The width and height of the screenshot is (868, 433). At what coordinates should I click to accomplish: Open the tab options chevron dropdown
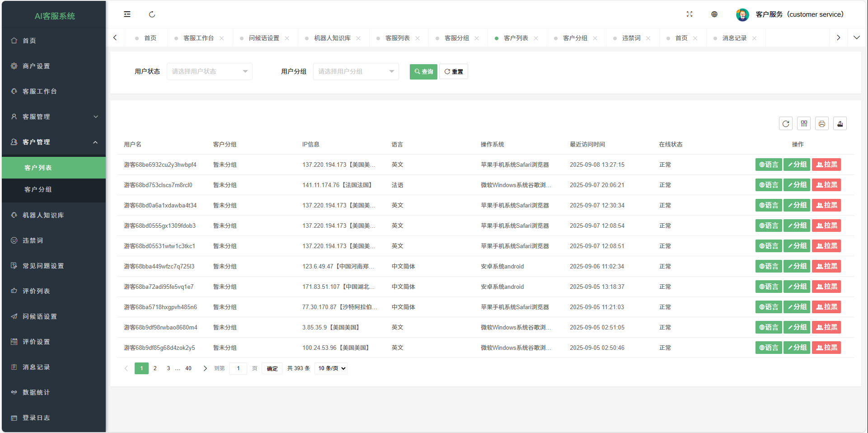[x=856, y=38]
